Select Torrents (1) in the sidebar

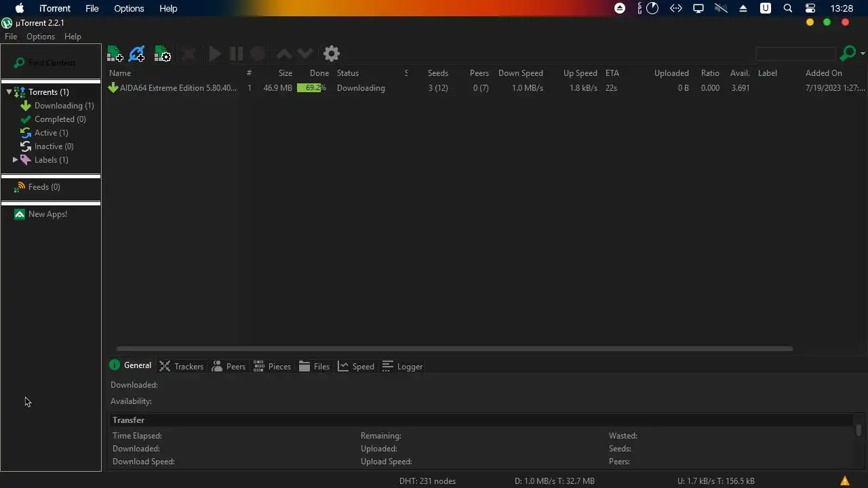pos(48,91)
